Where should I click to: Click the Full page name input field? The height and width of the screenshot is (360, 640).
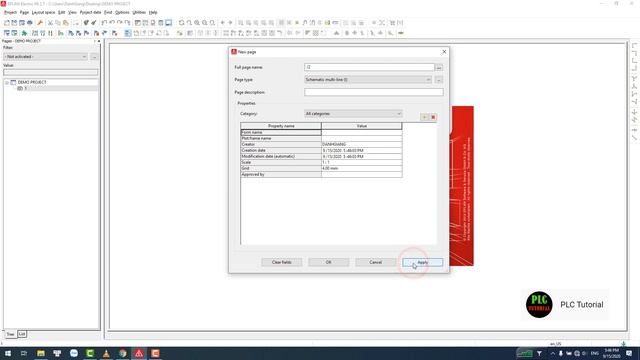369,67
